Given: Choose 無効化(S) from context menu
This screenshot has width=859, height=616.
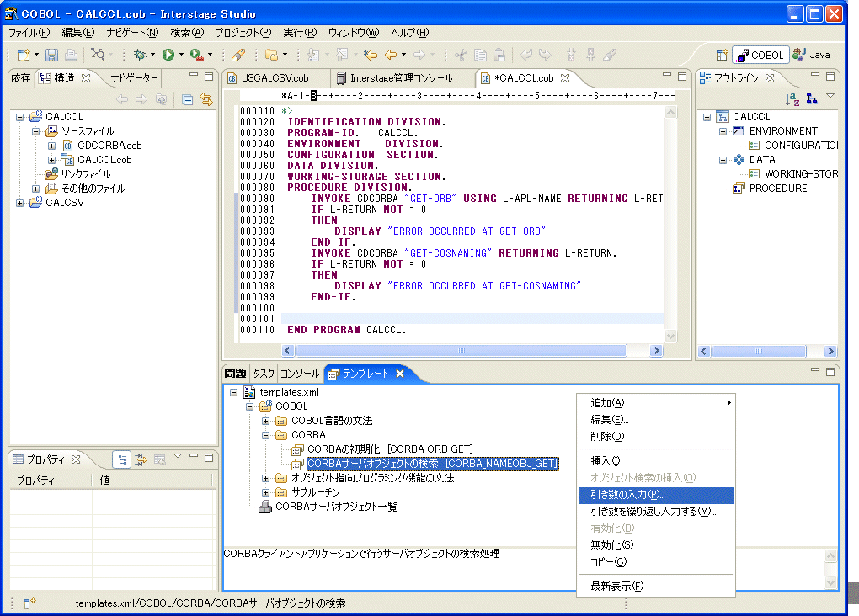Looking at the screenshot, I should [656, 545].
